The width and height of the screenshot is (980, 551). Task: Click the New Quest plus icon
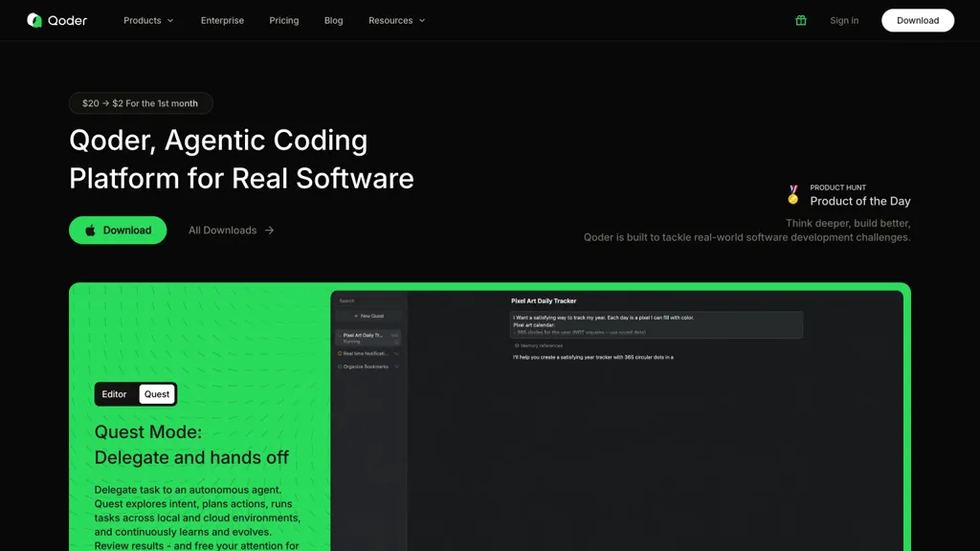click(x=356, y=315)
